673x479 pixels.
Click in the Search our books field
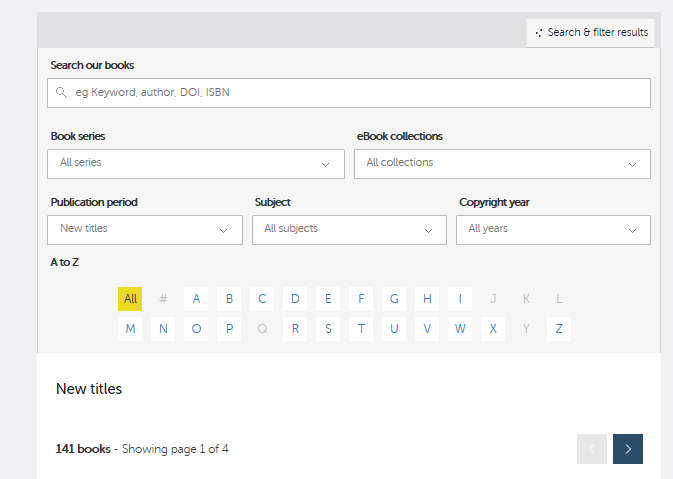click(x=349, y=93)
